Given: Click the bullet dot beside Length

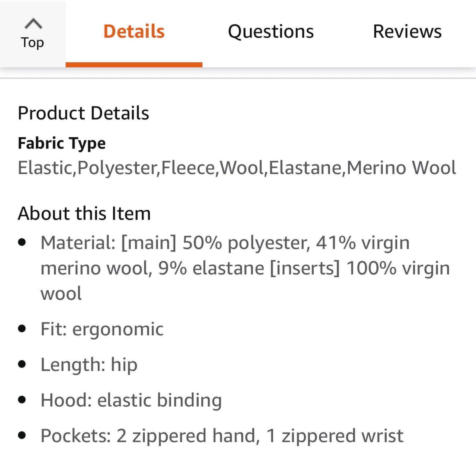Looking at the screenshot, I should coord(22,364).
